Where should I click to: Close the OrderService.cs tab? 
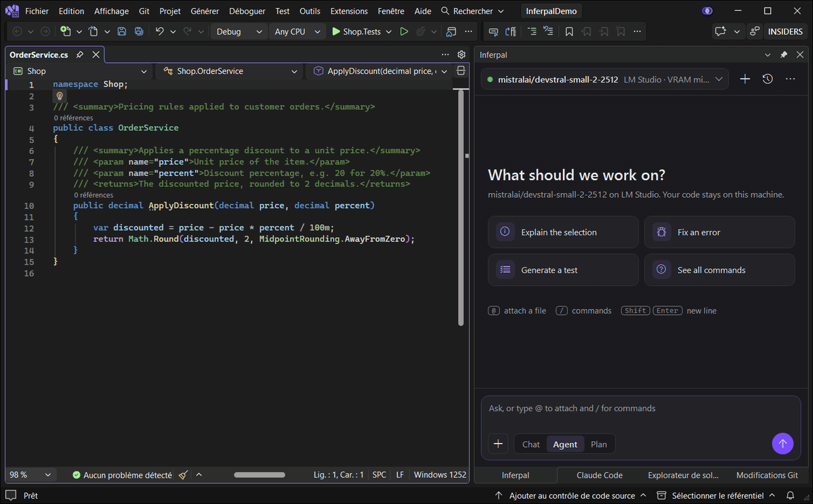(x=96, y=55)
